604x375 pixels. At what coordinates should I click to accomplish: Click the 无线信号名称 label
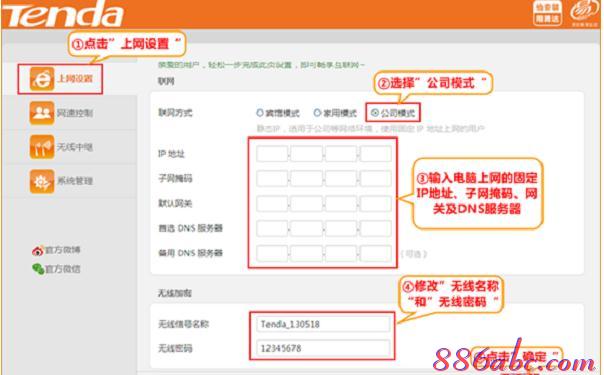pos(183,324)
